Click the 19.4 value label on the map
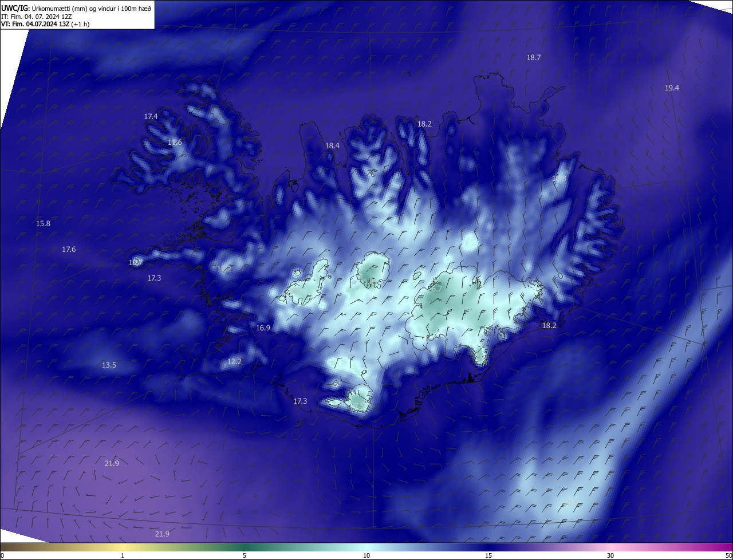733x560 pixels. tap(672, 88)
